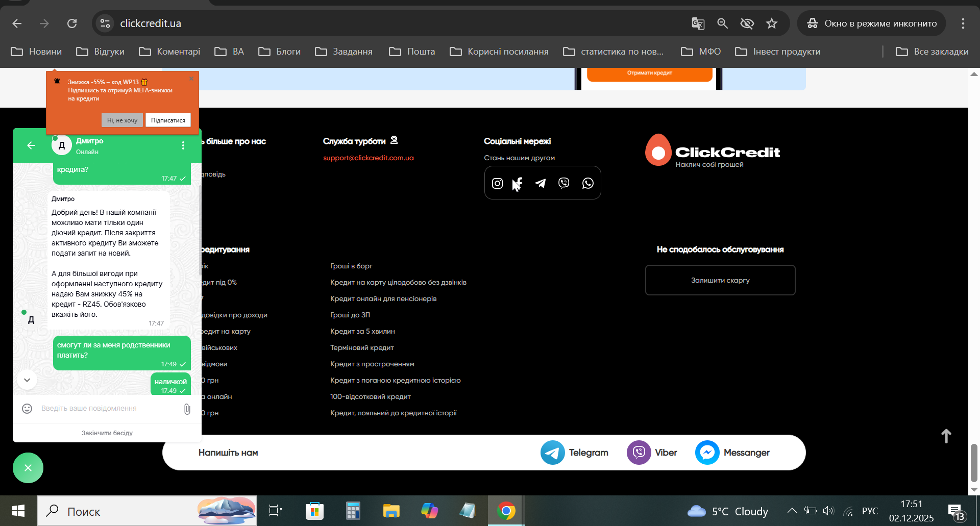The width and height of the screenshot is (980, 526).
Task: Show hidden system tray icons
Action: [792, 511]
